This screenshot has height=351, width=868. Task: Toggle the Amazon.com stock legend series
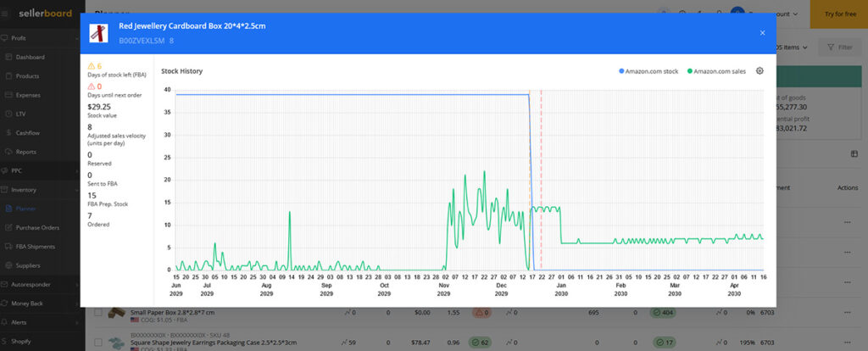648,71
